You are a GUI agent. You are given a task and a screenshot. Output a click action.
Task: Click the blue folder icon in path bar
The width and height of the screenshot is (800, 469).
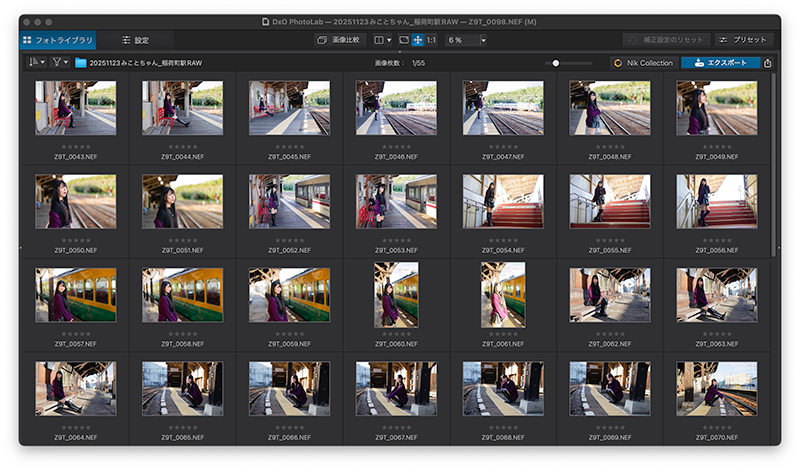coord(81,63)
